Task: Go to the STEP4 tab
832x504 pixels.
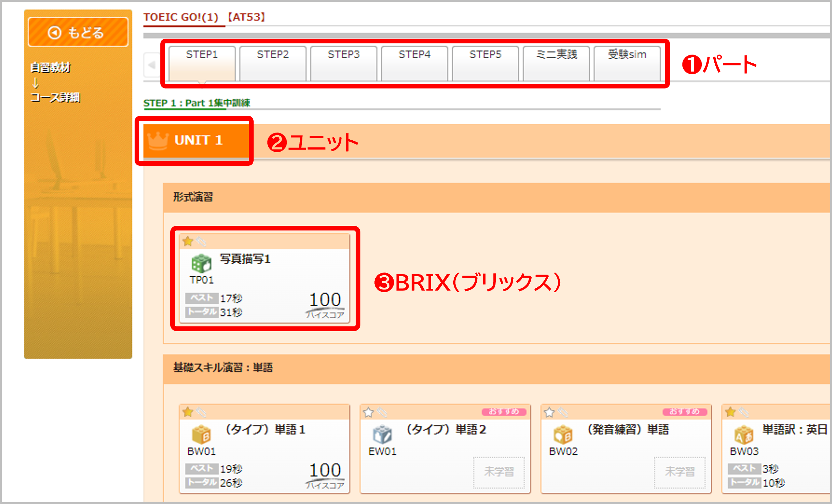Action: (415, 64)
